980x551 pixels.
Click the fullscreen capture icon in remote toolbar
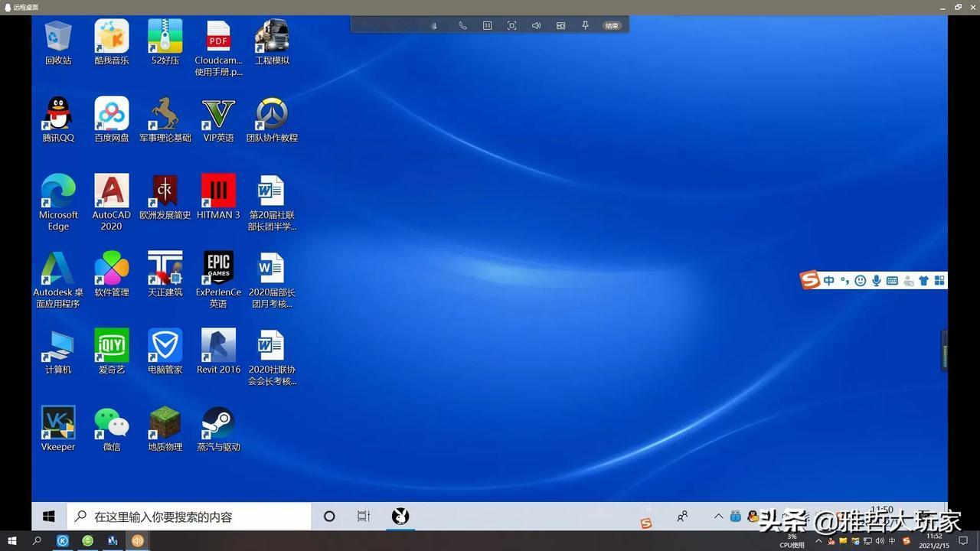pyautogui.click(x=511, y=25)
